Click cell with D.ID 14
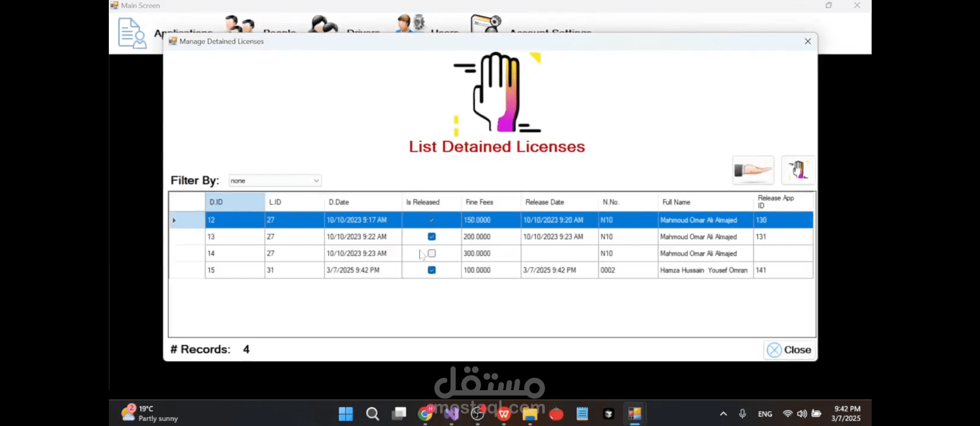The width and height of the screenshot is (980, 426). click(x=235, y=253)
